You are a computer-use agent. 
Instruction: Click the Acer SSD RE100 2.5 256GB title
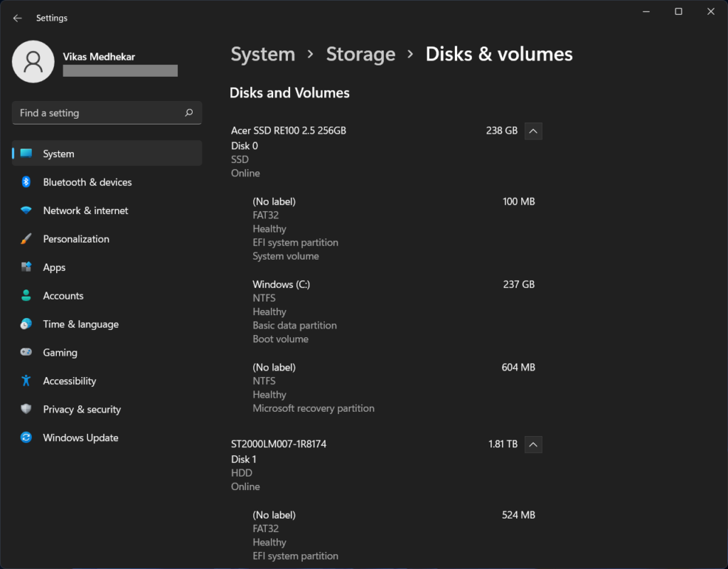289,131
